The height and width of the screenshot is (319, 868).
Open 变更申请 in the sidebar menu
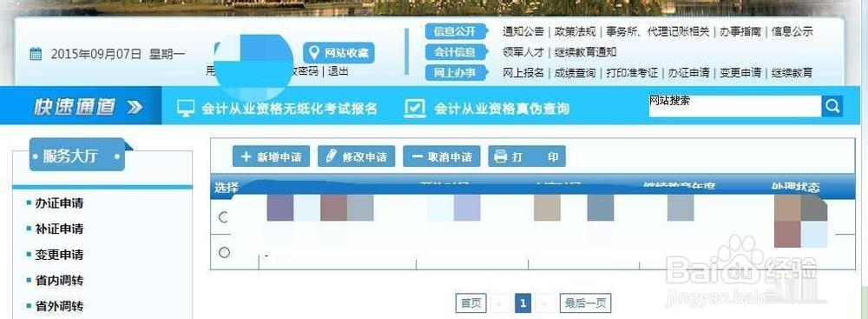[x=59, y=255]
